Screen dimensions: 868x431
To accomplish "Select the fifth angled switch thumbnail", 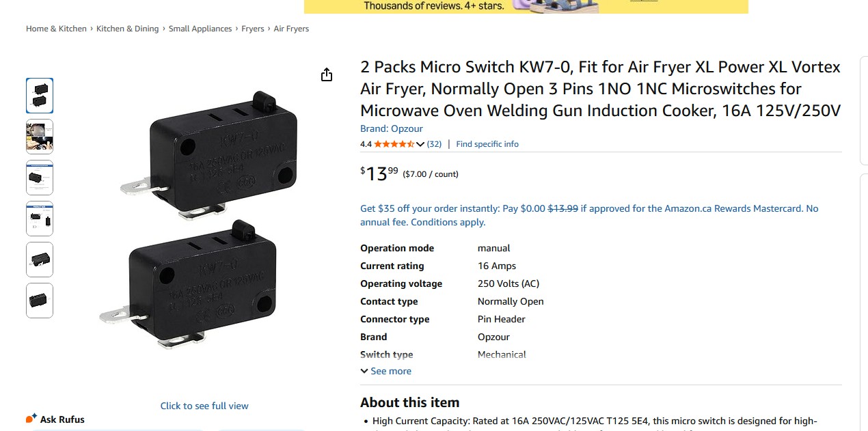I will pos(40,260).
